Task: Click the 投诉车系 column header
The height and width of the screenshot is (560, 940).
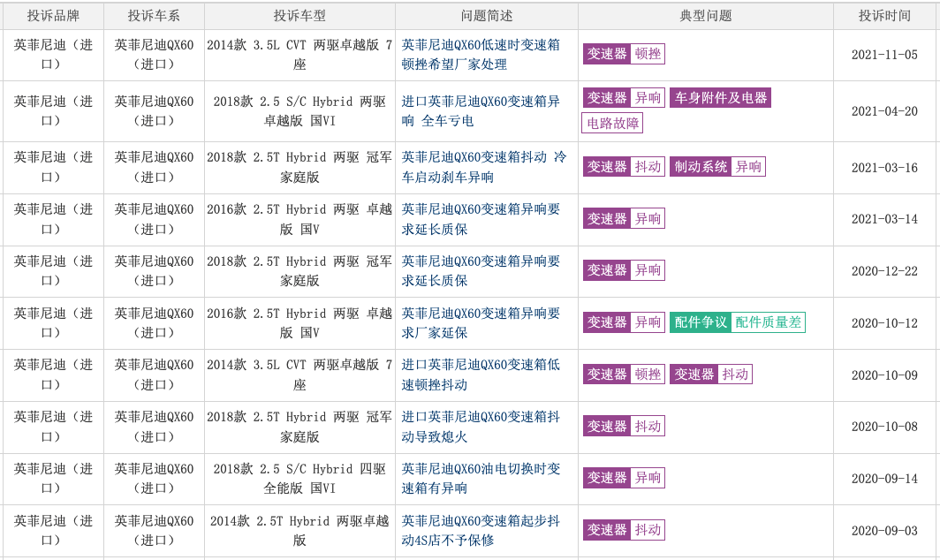Action: 154,16
